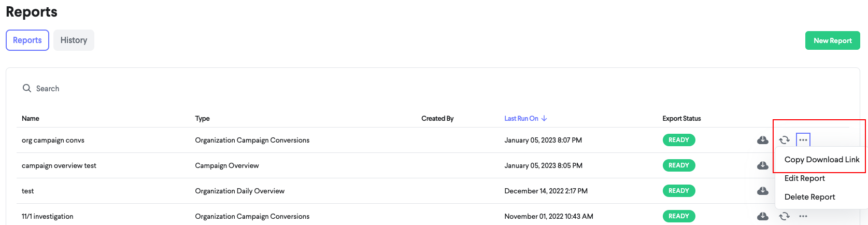Download the 11/1 investigation report
Viewport: 868px width, 225px height.
click(x=762, y=216)
